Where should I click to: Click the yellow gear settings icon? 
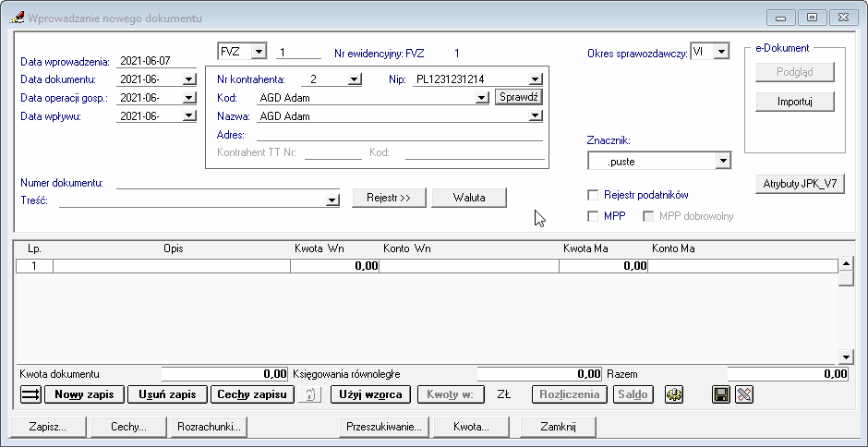(674, 394)
